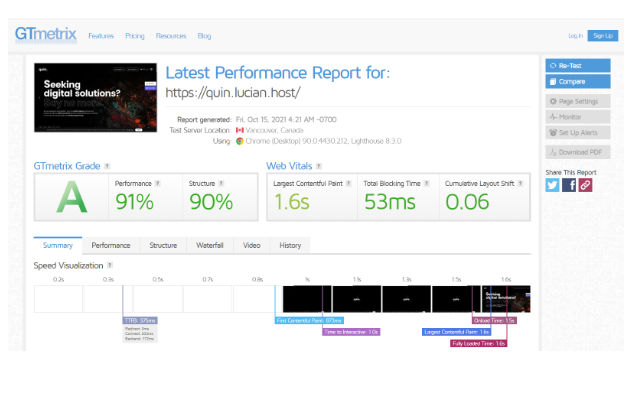Screen dimensions: 635x393
Task: Switch to the Waterfall tab
Action: (x=210, y=246)
